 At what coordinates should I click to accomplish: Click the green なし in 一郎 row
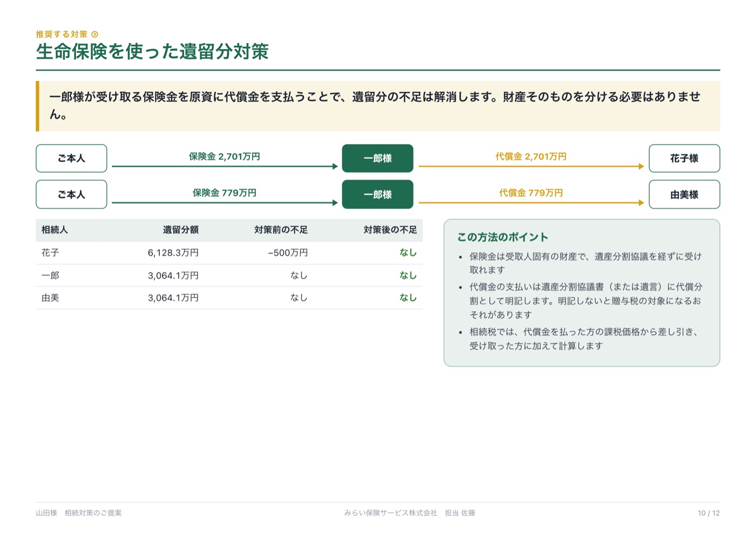[408, 275]
